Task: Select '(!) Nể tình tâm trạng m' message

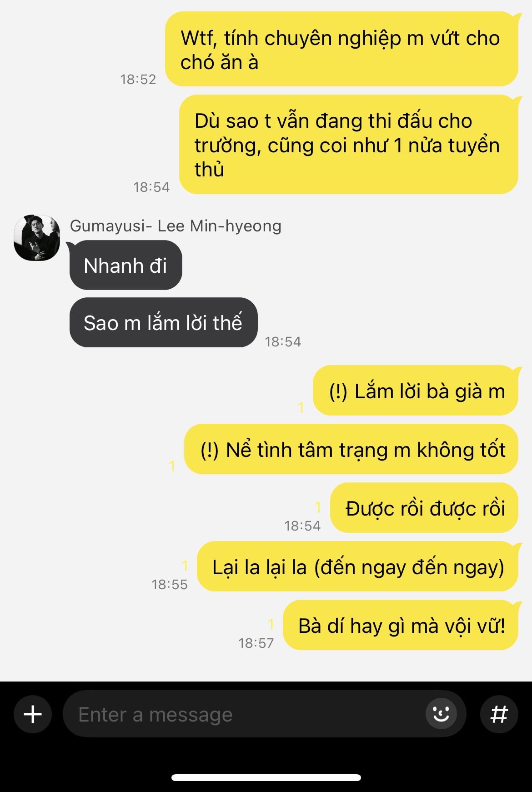Action: coord(351,449)
